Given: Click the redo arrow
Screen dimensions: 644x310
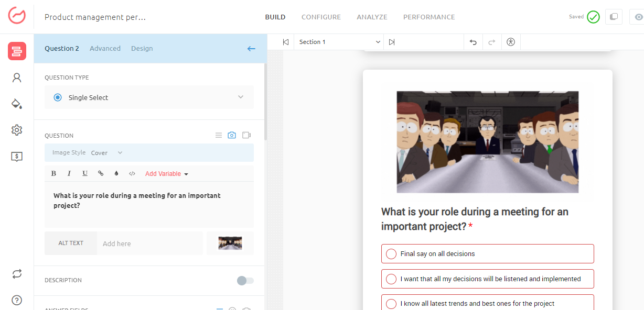Looking at the screenshot, I should pyautogui.click(x=491, y=42).
